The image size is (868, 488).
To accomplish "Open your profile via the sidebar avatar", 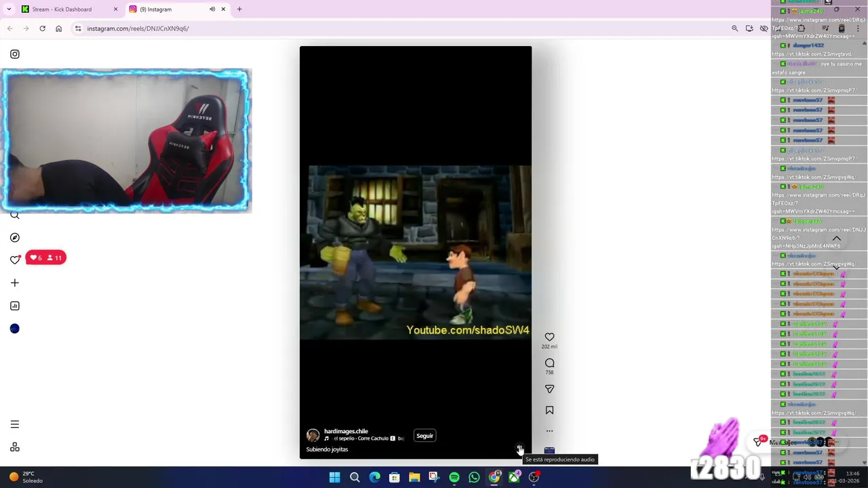I will (15, 329).
